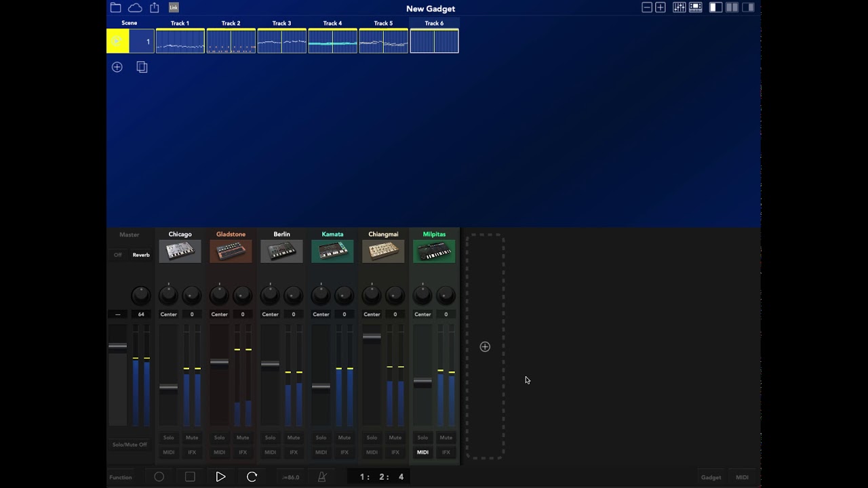Turn master effect Off

pos(118,255)
